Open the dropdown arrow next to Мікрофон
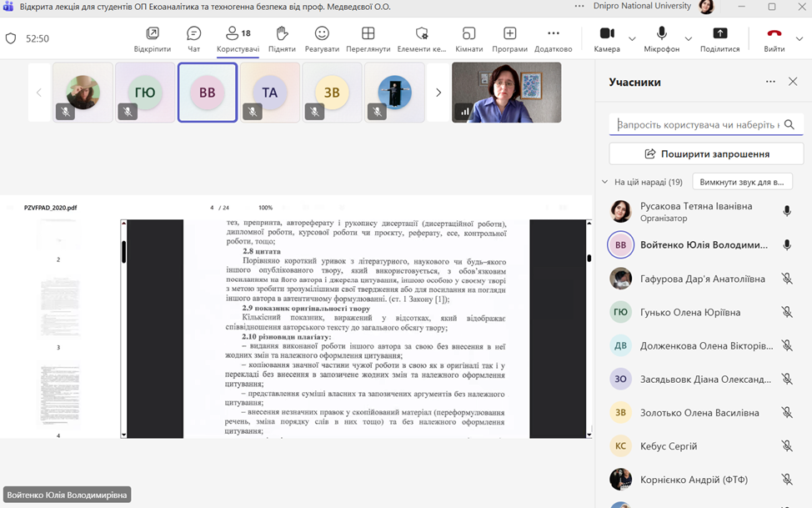Image resolution: width=812 pixels, height=508 pixels. (688, 38)
